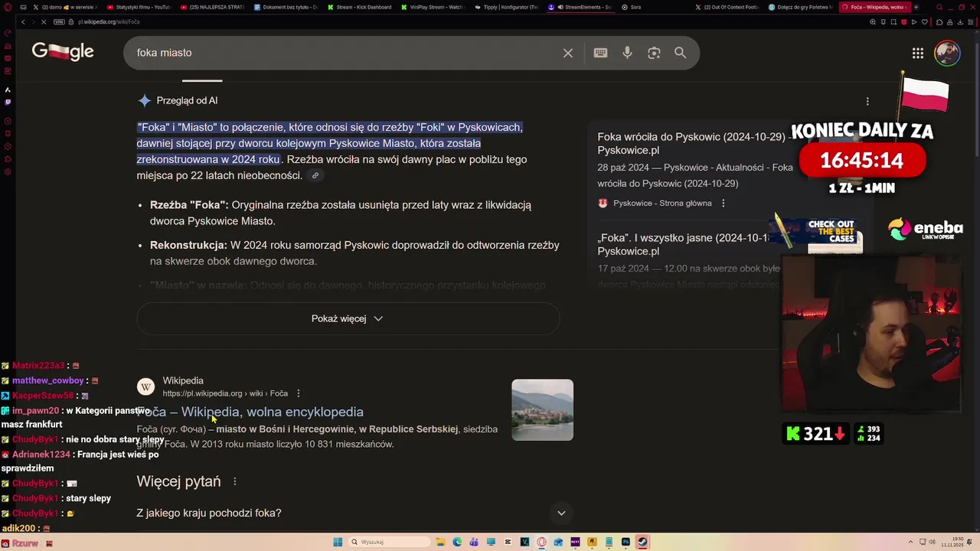Click the source link chip after 'nieobecności'
Screen dimensions: 980x551
pos(315,176)
